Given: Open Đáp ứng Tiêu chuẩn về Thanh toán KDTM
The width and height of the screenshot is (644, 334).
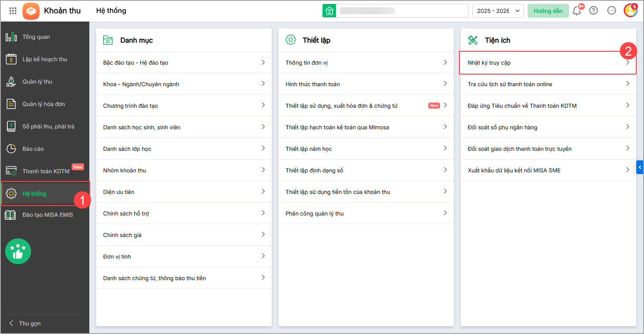Looking at the screenshot, I should 548,106.
